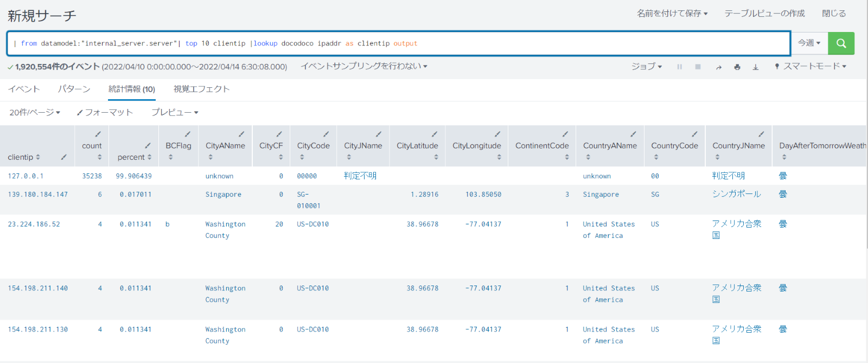Click the count value 35238
This screenshot has height=363, width=868.
(x=92, y=176)
